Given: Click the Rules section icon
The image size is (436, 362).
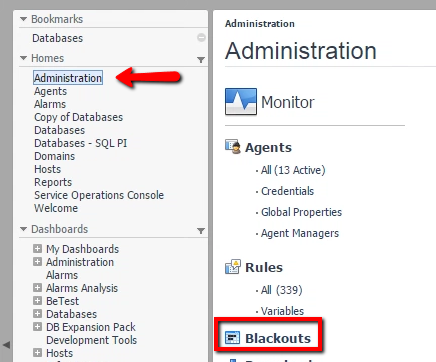Looking at the screenshot, I should [233, 267].
